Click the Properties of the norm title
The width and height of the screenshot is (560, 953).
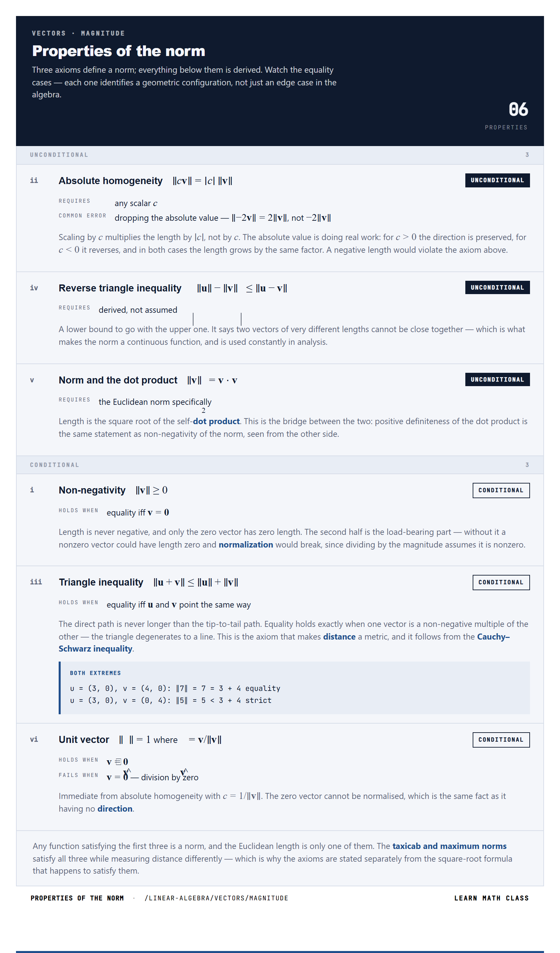click(118, 51)
